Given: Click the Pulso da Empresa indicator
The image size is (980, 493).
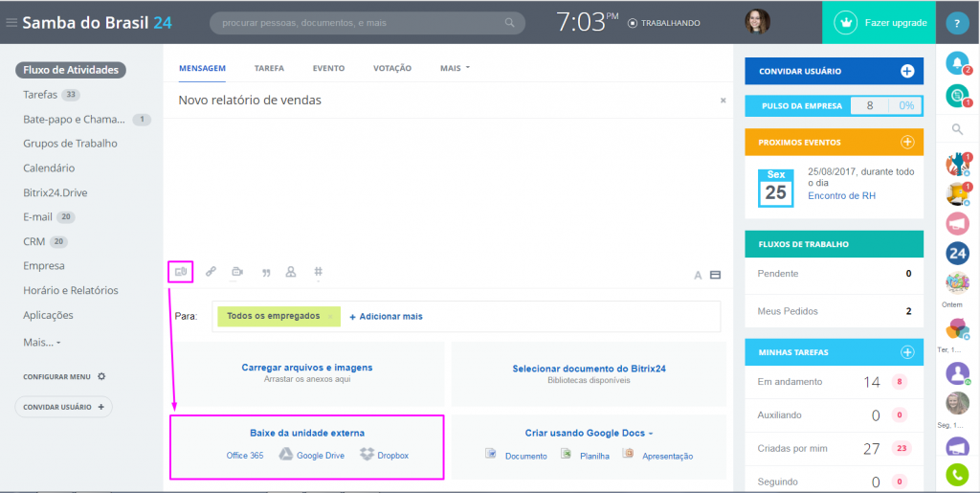Looking at the screenshot, I should tap(834, 105).
